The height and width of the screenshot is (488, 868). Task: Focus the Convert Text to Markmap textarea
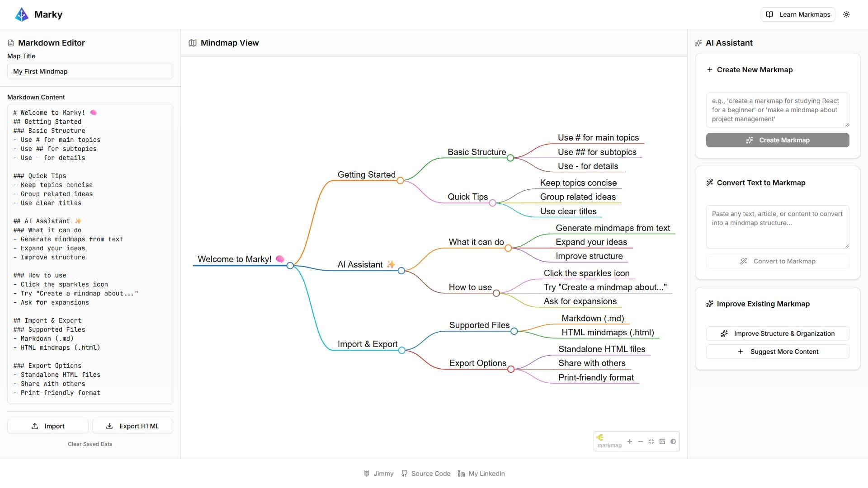point(778,227)
